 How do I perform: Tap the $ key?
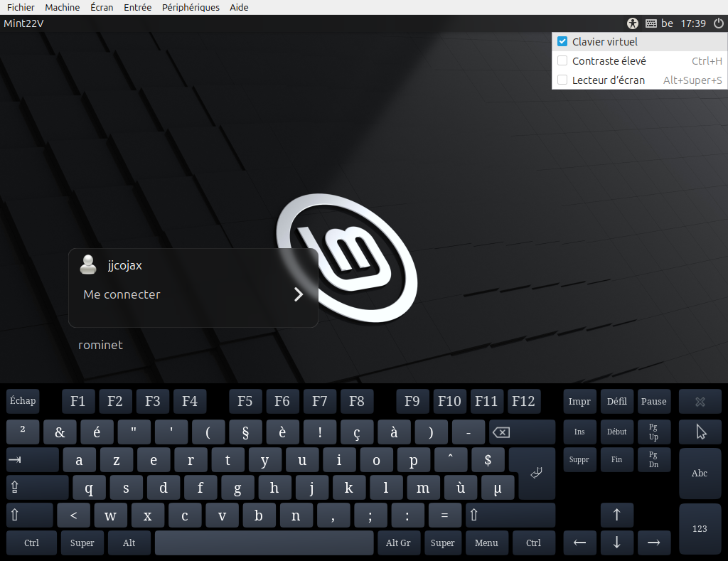pos(488,460)
